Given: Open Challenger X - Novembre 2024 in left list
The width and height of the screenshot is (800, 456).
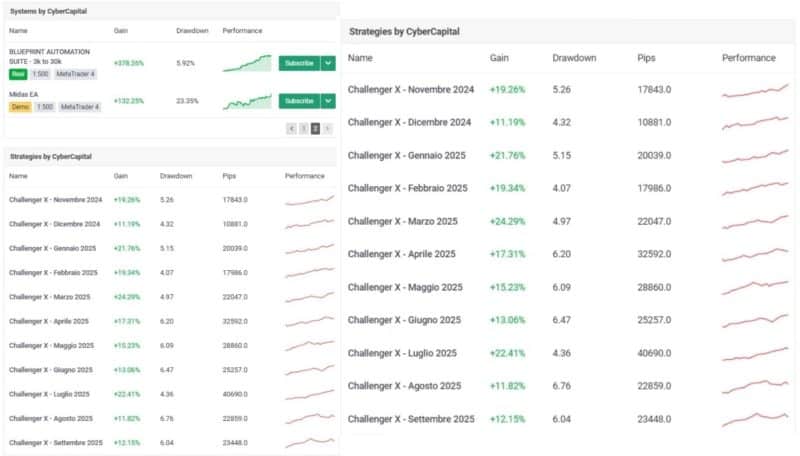Looking at the screenshot, I should [x=55, y=199].
